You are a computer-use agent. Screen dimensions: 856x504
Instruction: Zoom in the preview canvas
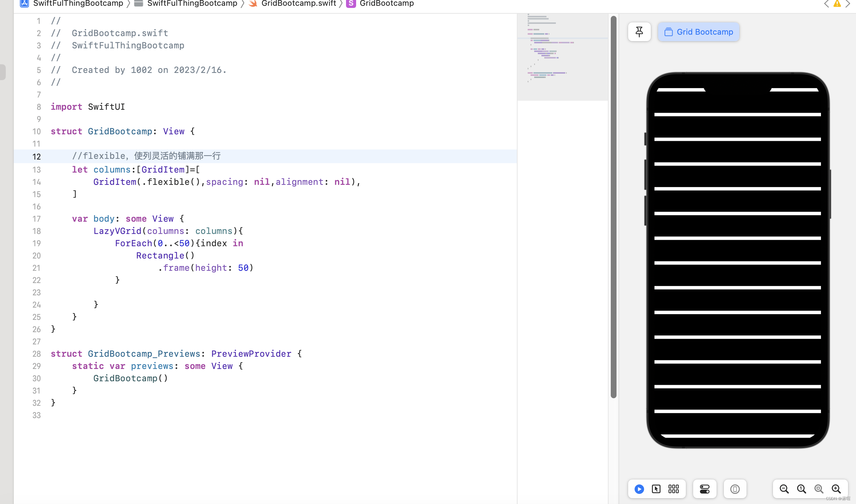point(836,489)
